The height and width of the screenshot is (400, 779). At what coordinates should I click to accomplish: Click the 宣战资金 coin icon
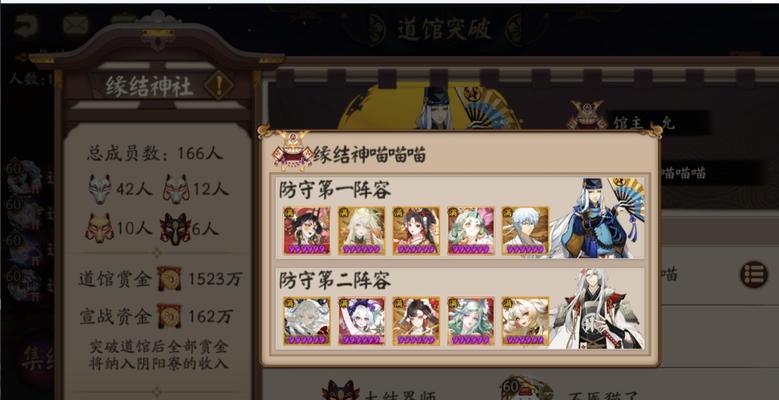pyautogui.click(x=169, y=316)
